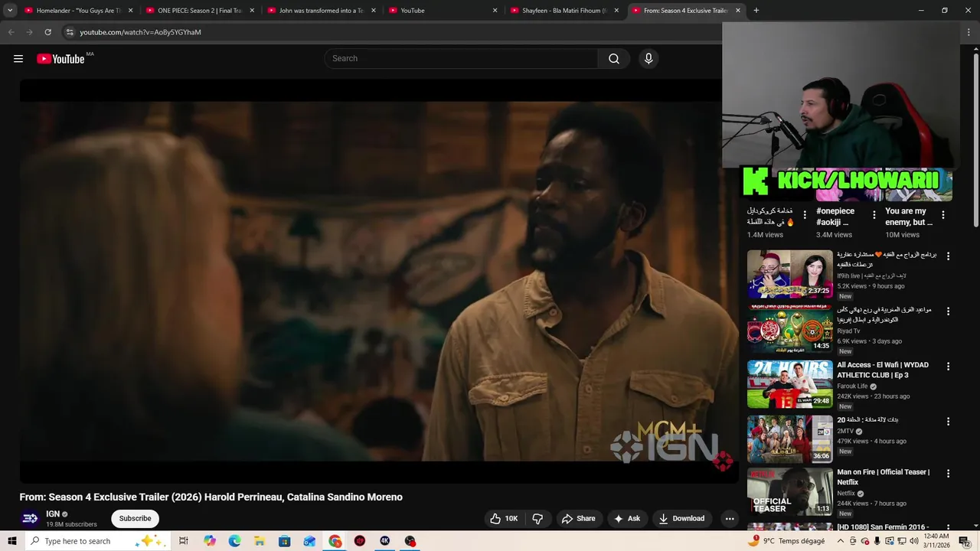This screenshot has width=980, height=551.
Task: Open the Windows Start menu
Action: [11, 541]
